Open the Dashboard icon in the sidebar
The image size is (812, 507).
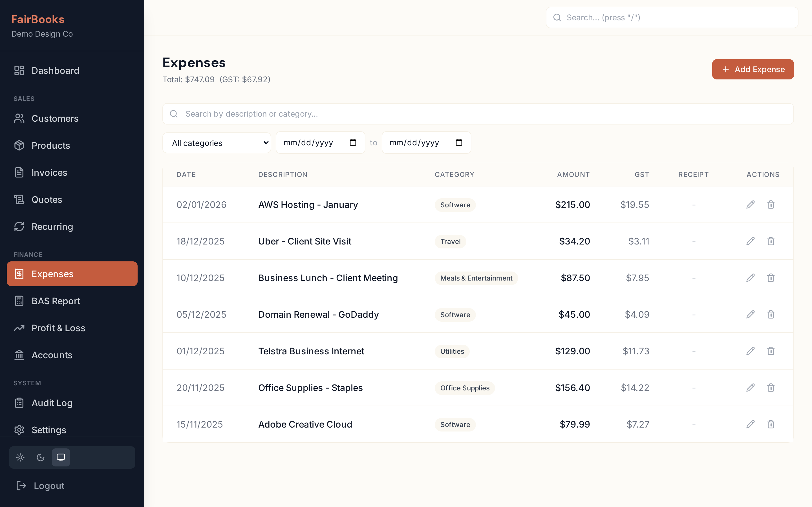[x=19, y=70]
